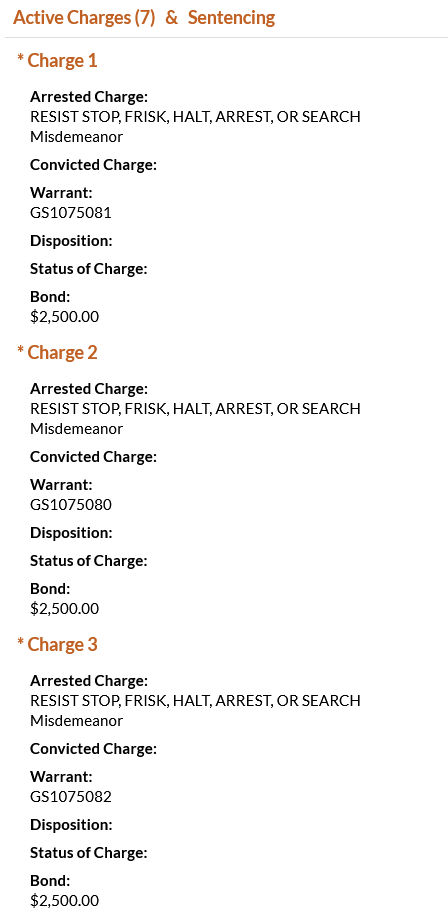Screen dimensions: 448x912
Task: Click Charge 2 Disposition label
Action: (x=71, y=533)
